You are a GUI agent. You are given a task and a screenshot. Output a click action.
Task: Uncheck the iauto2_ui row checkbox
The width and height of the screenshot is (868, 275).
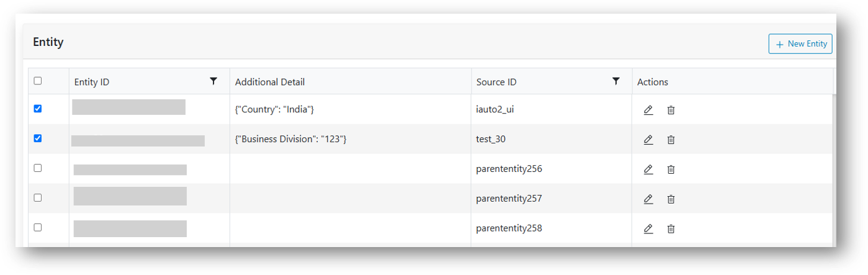tap(38, 109)
